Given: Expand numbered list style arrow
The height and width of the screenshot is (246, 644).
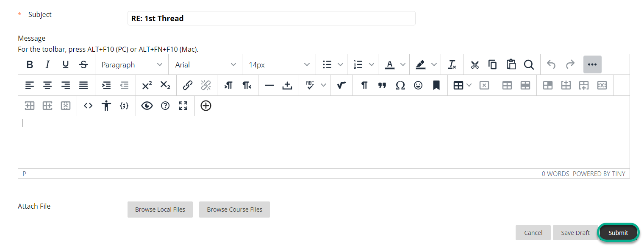Looking at the screenshot, I should 372,65.
